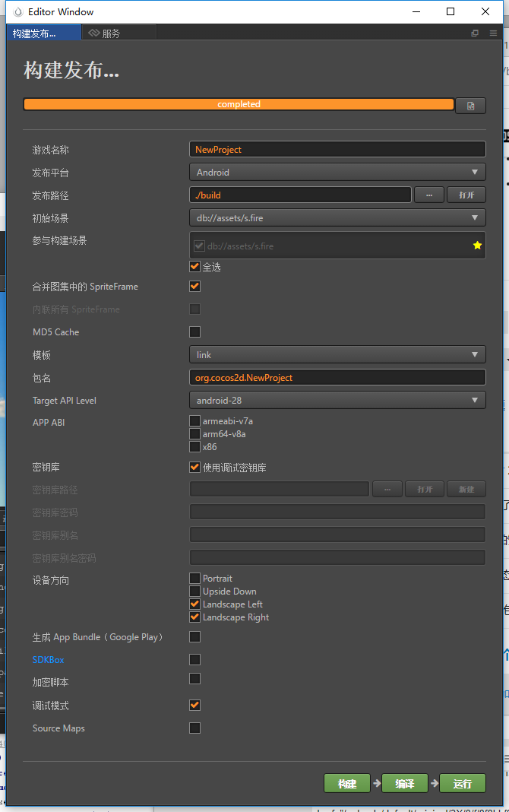Viewport: 509px width, 812px height.
Task: Enable Portrait orientation
Action: tap(194, 578)
